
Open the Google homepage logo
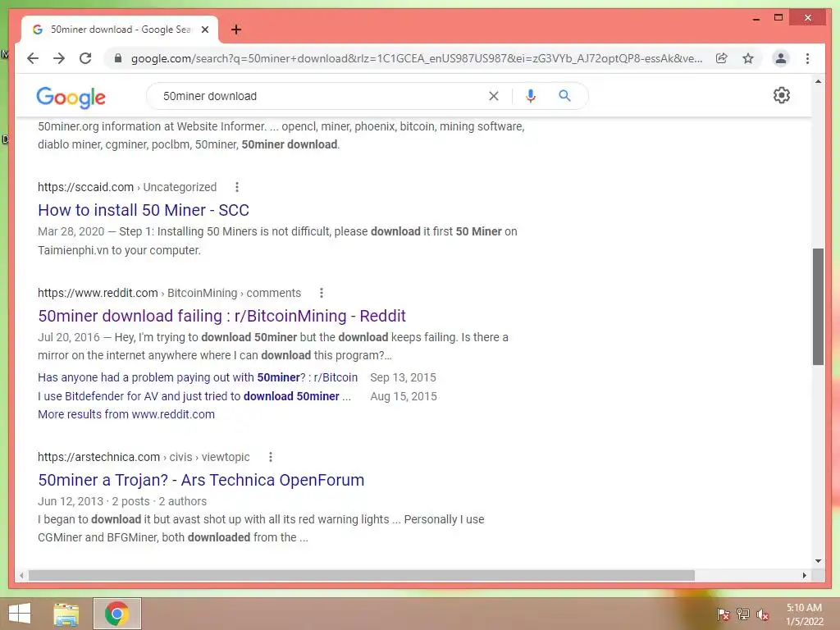[71, 97]
